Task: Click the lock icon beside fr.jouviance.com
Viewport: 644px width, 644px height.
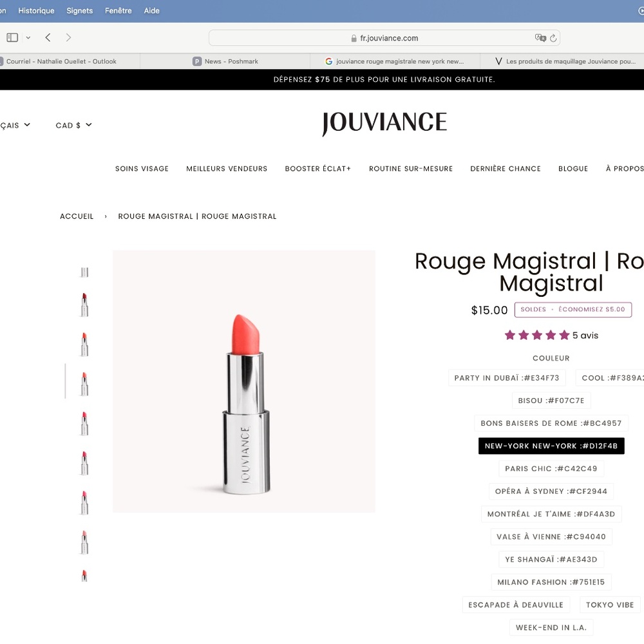Action: click(x=354, y=38)
